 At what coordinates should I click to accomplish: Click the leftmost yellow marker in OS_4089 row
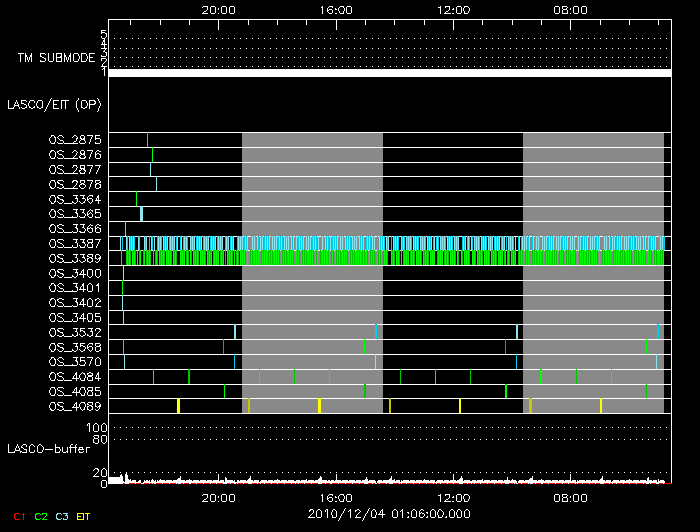tap(178, 405)
